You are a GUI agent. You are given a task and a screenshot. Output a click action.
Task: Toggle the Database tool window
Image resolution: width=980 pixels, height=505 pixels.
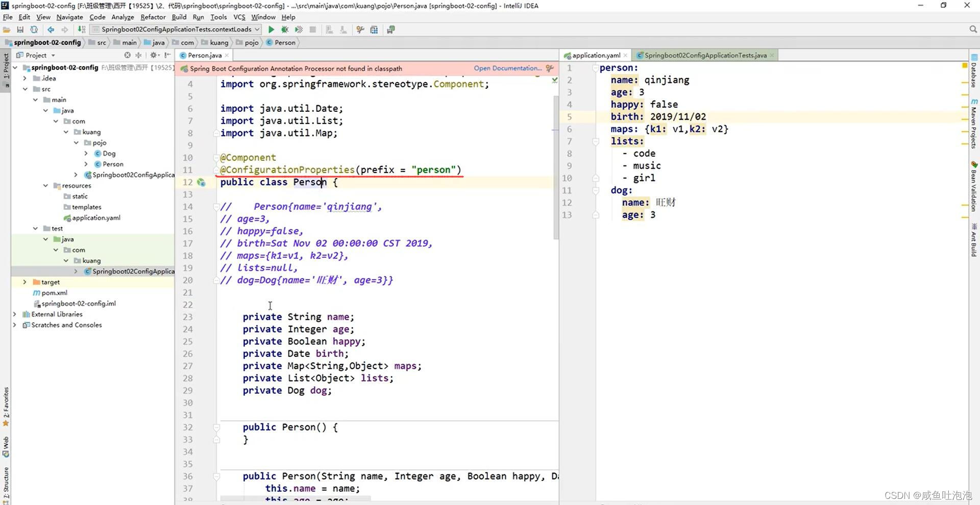pos(974,70)
